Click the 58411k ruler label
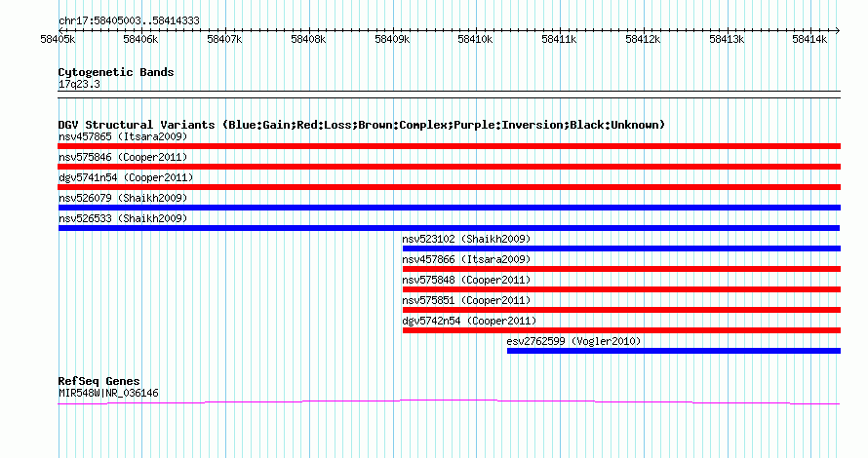Image resolution: width=868 pixels, height=458 pixels. [x=559, y=39]
